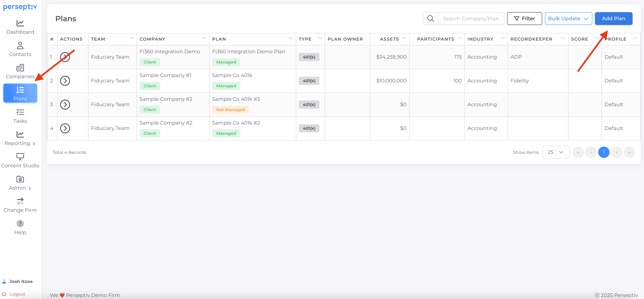The image size is (644, 299).
Task: Sort table by Company column
Action: [x=204, y=38]
